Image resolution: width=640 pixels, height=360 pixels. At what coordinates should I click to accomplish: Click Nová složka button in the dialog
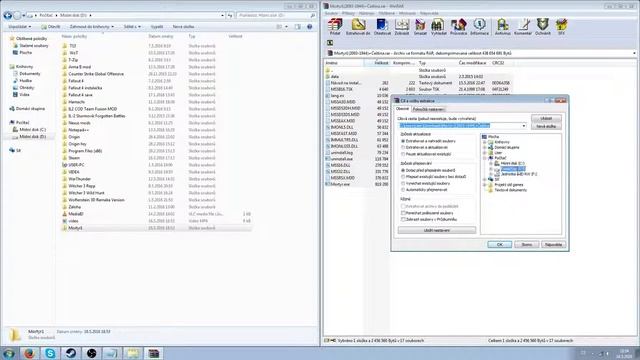click(546, 126)
